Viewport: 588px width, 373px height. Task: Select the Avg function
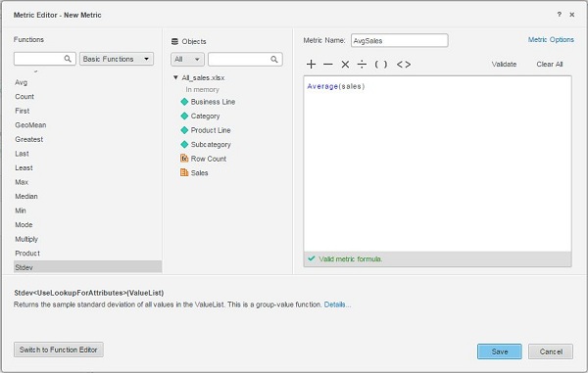[21, 82]
